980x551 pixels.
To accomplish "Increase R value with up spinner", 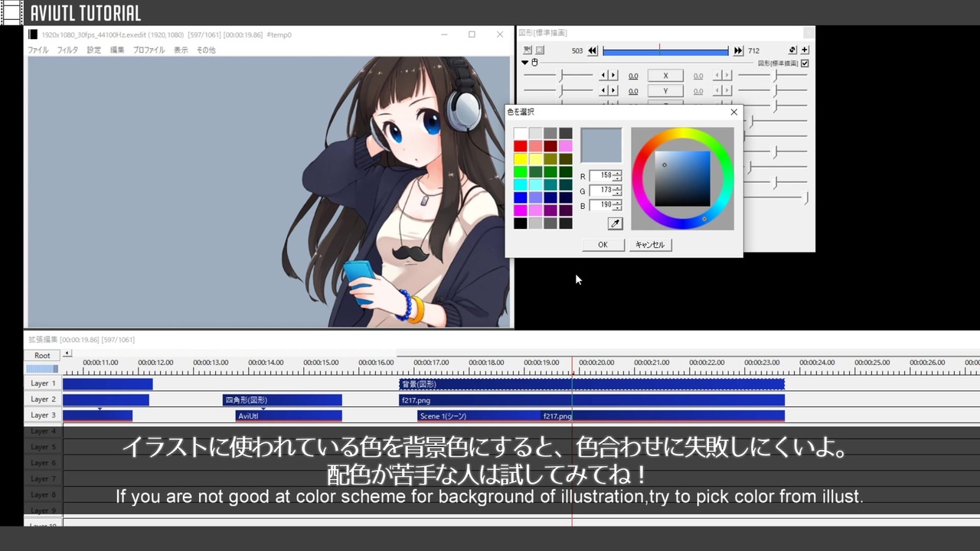I will click(x=617, y=173).
